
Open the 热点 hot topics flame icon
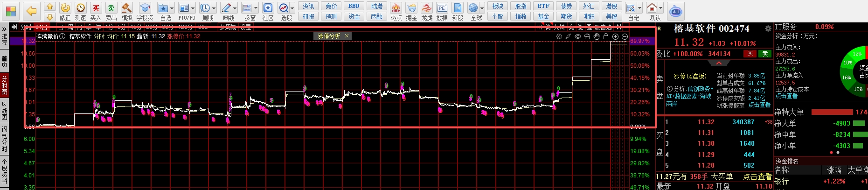pyautogui.click(x=396, y=8)
